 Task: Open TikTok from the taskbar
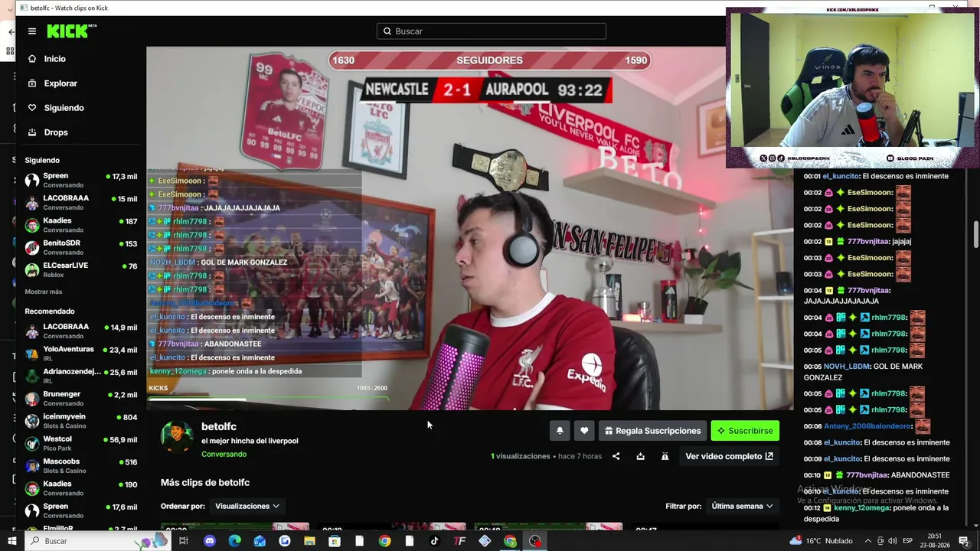(x=434, y=541)
